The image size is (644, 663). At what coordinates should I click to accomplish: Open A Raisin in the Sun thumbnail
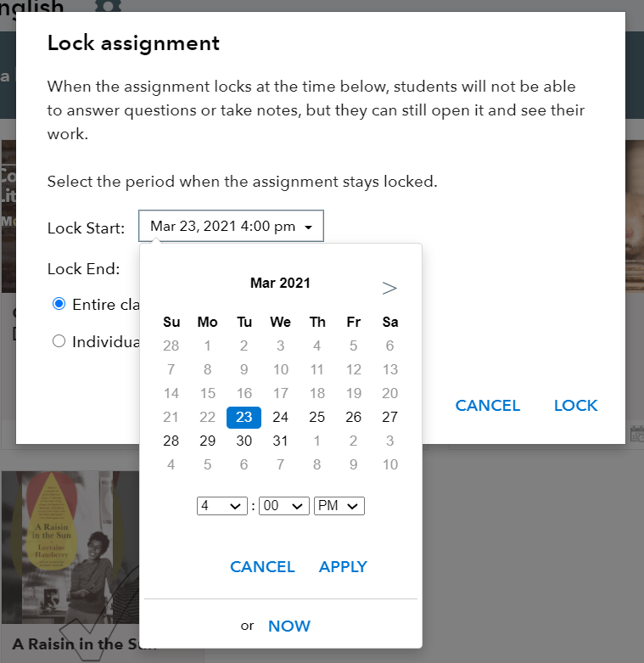(70, 548)
